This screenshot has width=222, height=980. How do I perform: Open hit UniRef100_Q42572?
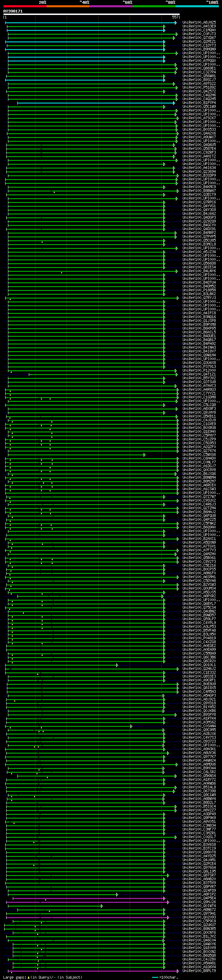point(199,92)
